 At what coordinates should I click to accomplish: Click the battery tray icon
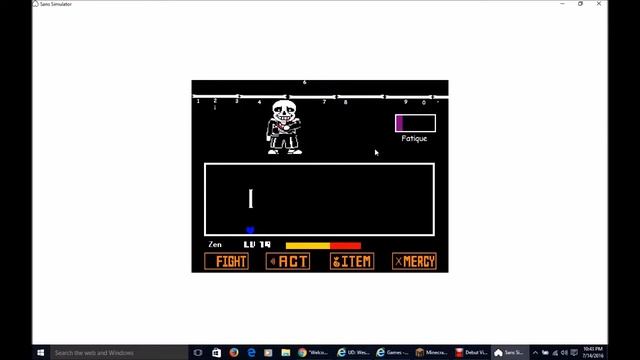click(x=545, y=353)
